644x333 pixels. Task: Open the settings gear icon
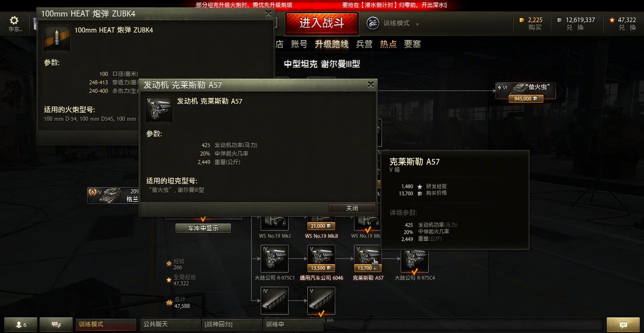click(x=14, y=20)
